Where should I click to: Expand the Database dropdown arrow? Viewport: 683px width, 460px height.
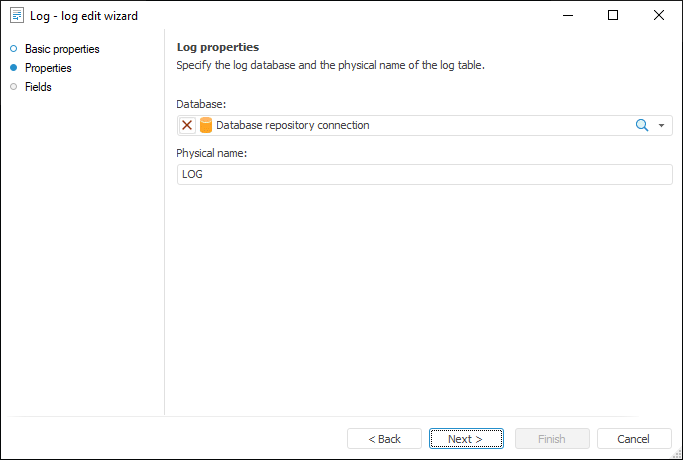[x=662, y=126]
